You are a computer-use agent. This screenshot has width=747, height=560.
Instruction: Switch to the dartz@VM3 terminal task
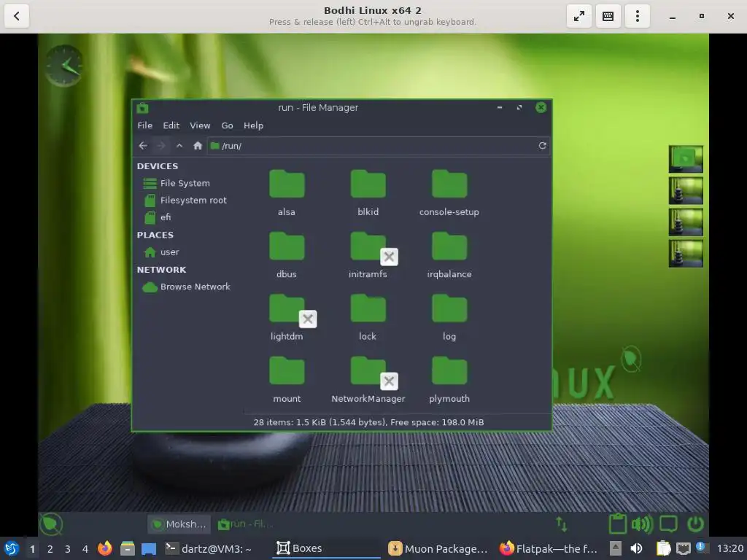(208, 548)
